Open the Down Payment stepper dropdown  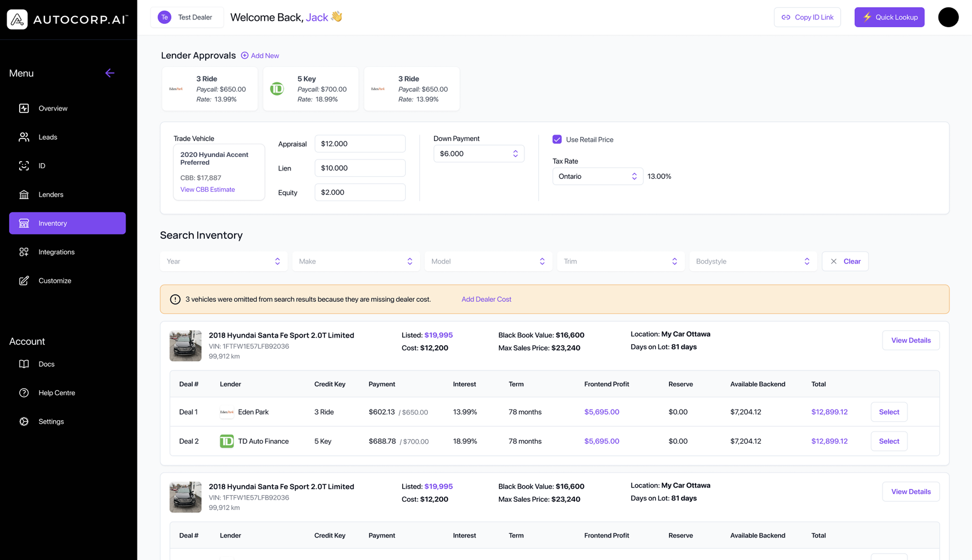pyautogui.click(x=479, y=154)
